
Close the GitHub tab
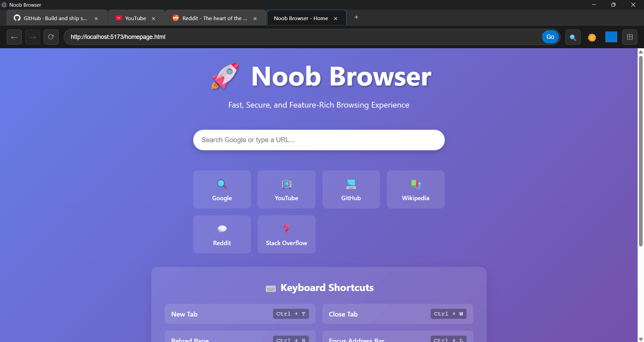96,18
